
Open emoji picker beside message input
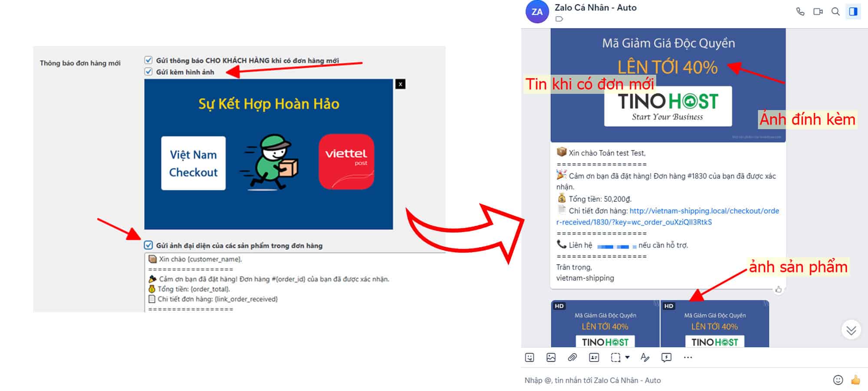pos(838,380)
